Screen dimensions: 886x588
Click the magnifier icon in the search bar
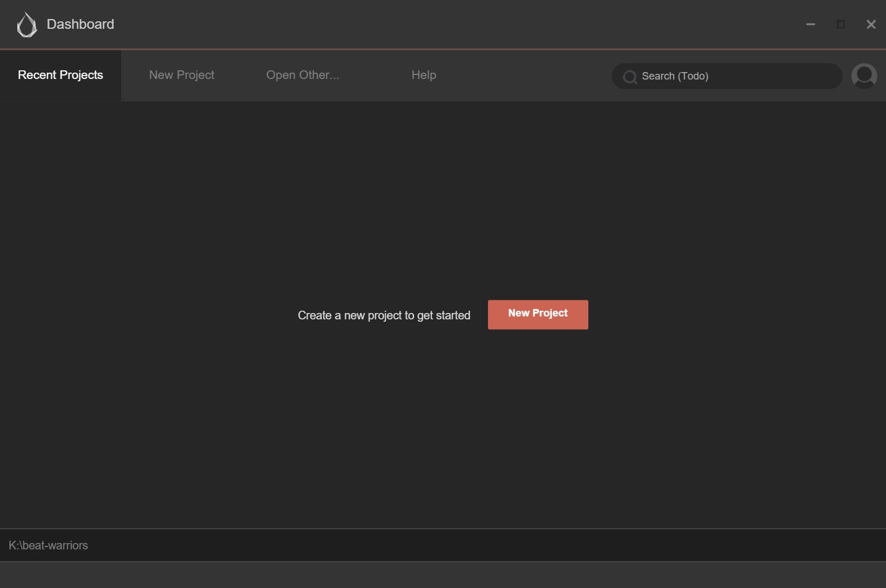click(630, 76)
